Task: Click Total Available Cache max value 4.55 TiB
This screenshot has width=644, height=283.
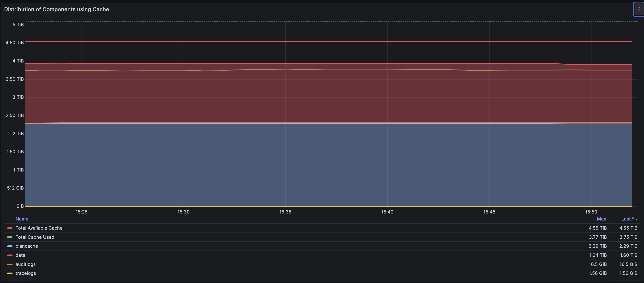Action: click(598, 228)
